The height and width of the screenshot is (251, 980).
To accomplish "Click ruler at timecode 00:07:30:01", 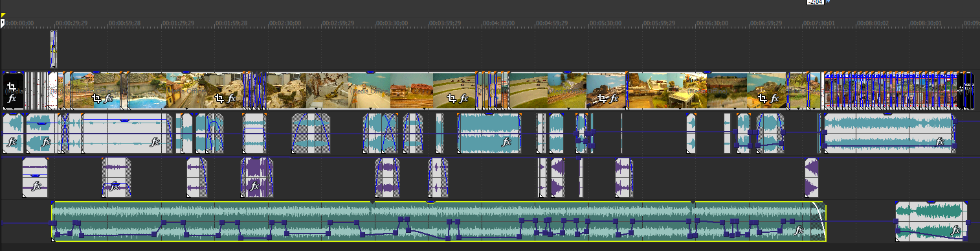I will pos(819,23).
